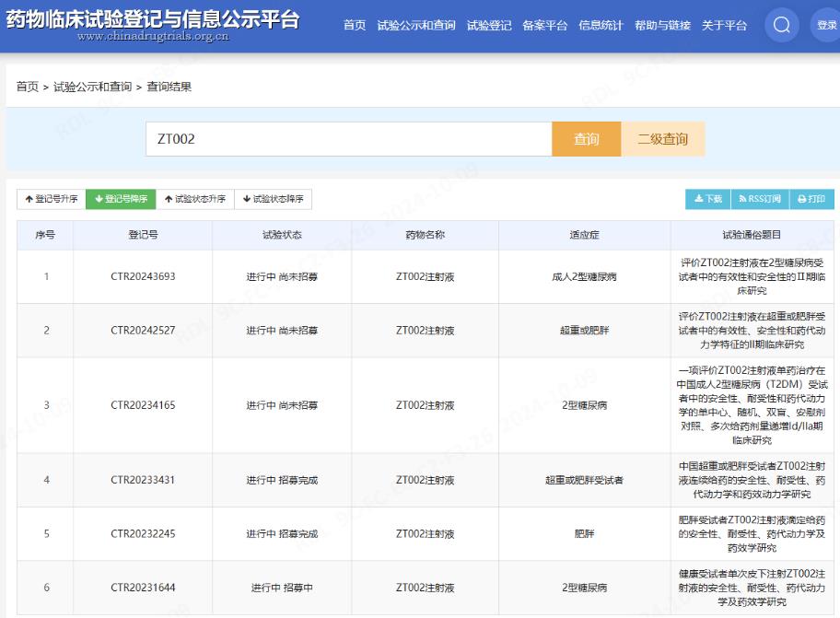The image size is (840, 618).
Task: Open the 备案平台 navigation item
Action: (x=544, y=26)
